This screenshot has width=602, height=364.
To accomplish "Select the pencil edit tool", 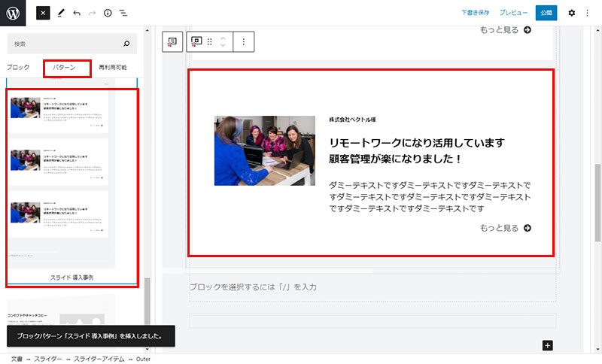I will 61,14.
